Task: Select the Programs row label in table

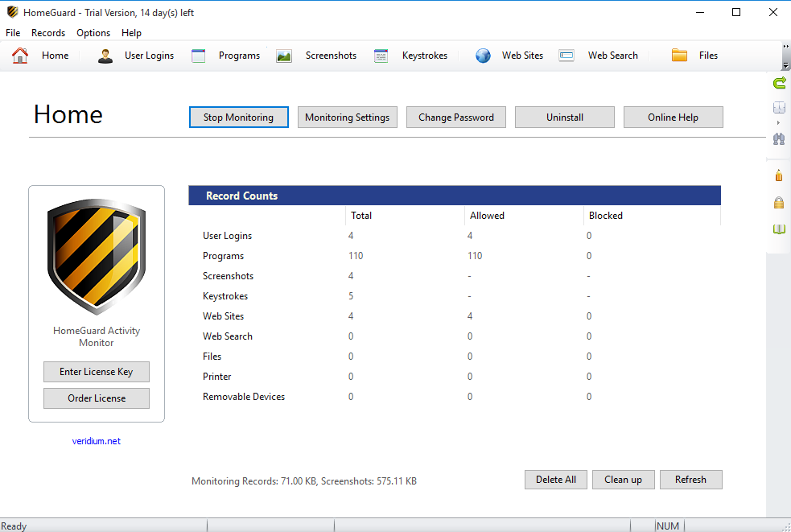Action: (223, 256)
